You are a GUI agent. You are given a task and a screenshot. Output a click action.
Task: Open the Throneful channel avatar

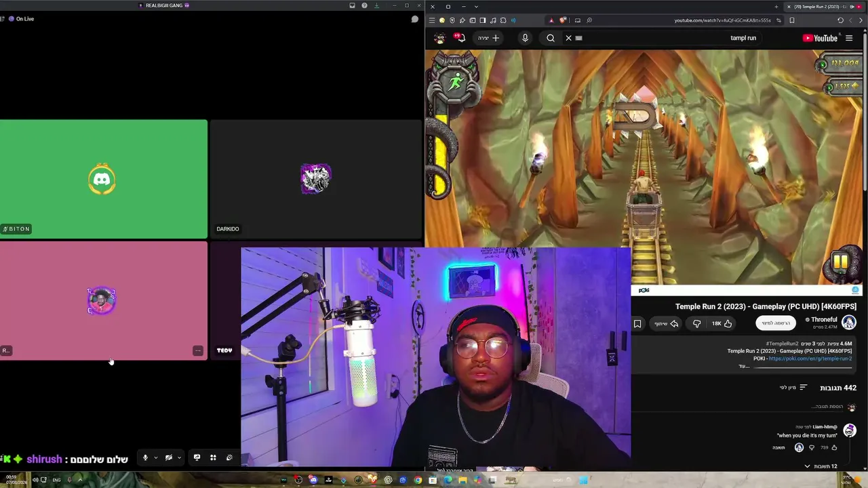(x=849, y=323)
